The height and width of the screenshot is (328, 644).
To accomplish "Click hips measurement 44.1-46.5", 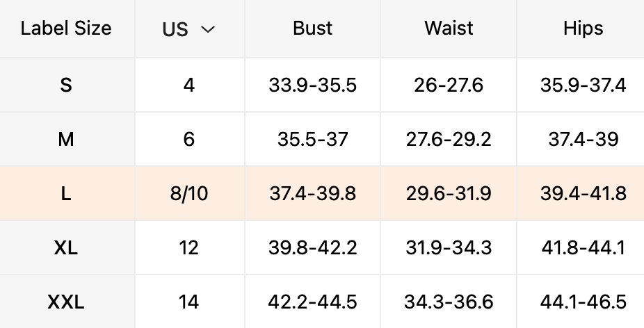I will pos(583,302).
